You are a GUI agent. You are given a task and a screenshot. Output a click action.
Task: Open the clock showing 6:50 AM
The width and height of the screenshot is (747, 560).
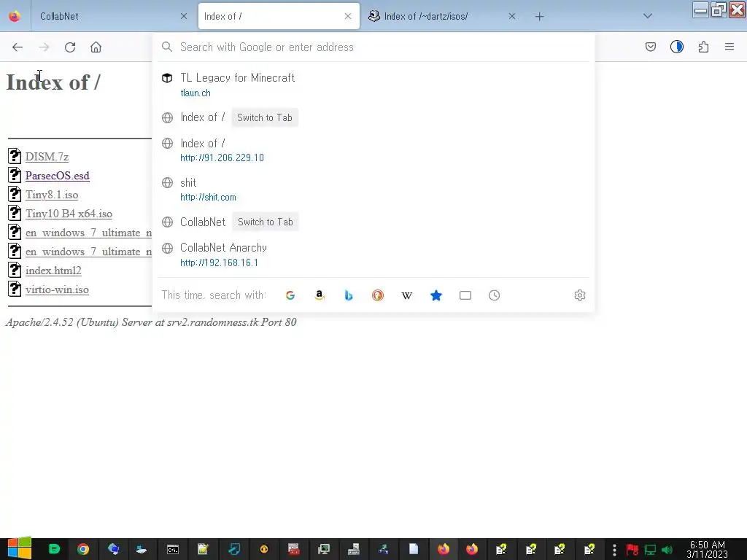(708, 550)
